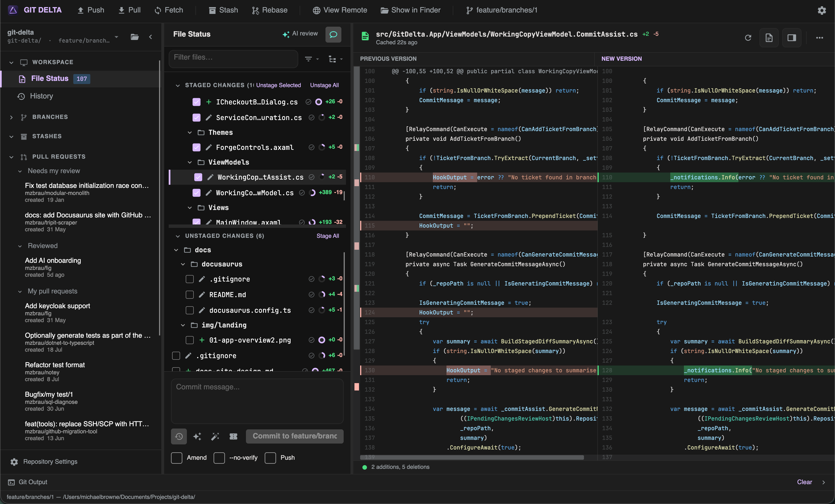Viewport: 835px width, 504px height.
Task: Open the chat bubble comment panel
Action: point(333,34)
